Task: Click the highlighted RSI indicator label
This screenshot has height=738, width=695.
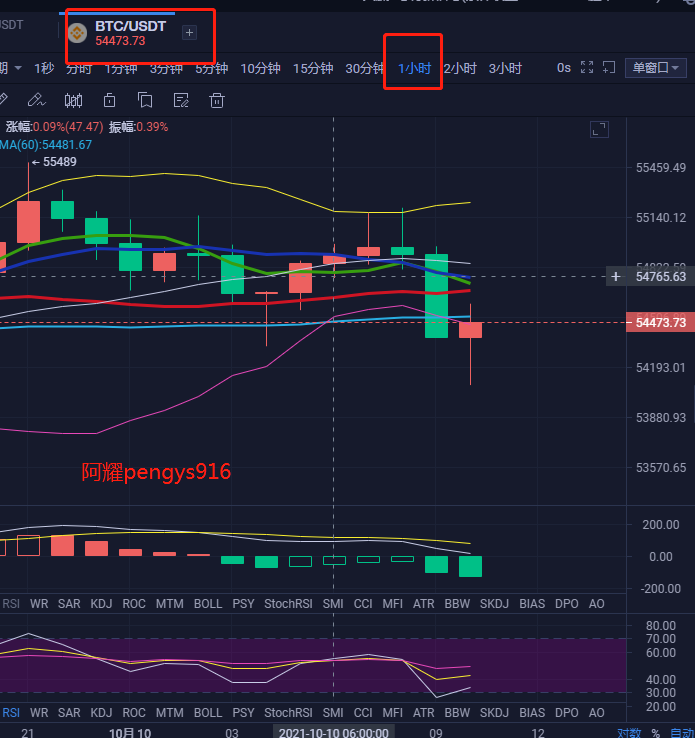Action: (x=11, y=713)
